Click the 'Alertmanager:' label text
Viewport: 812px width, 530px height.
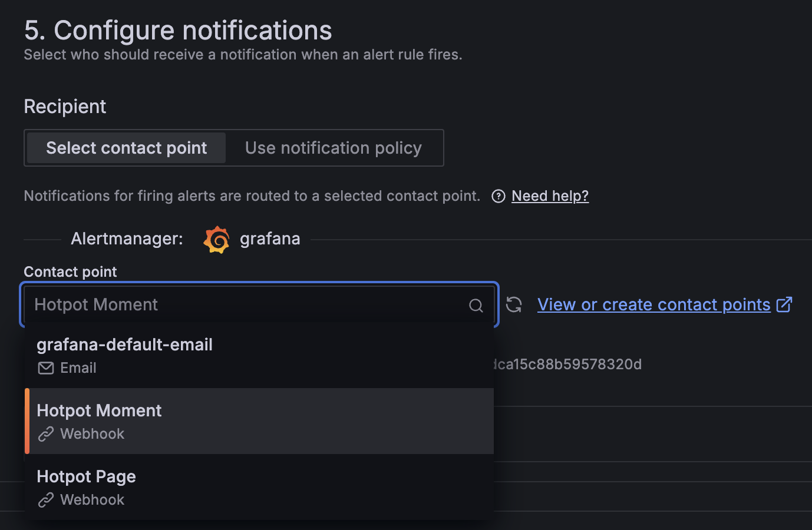[127, 238]
